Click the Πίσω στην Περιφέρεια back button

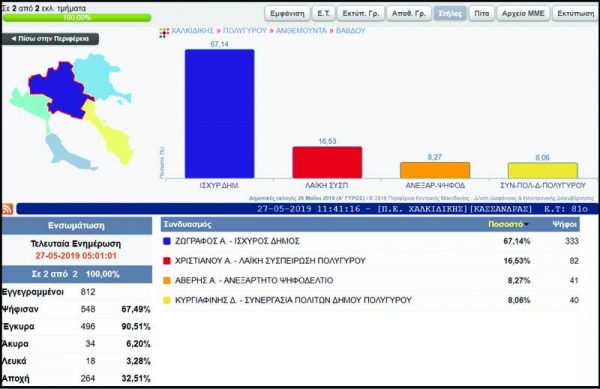pos(50,39)
